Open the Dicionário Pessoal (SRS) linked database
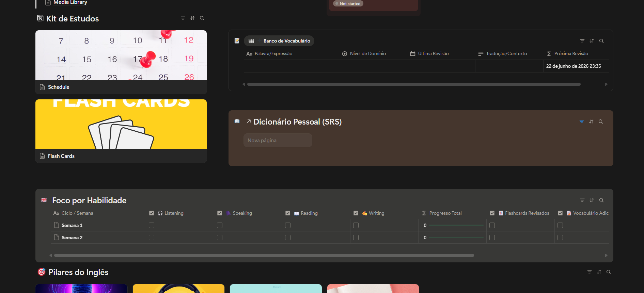The width and height of the screenshot is (644, 293). click(x=297, y=122)
